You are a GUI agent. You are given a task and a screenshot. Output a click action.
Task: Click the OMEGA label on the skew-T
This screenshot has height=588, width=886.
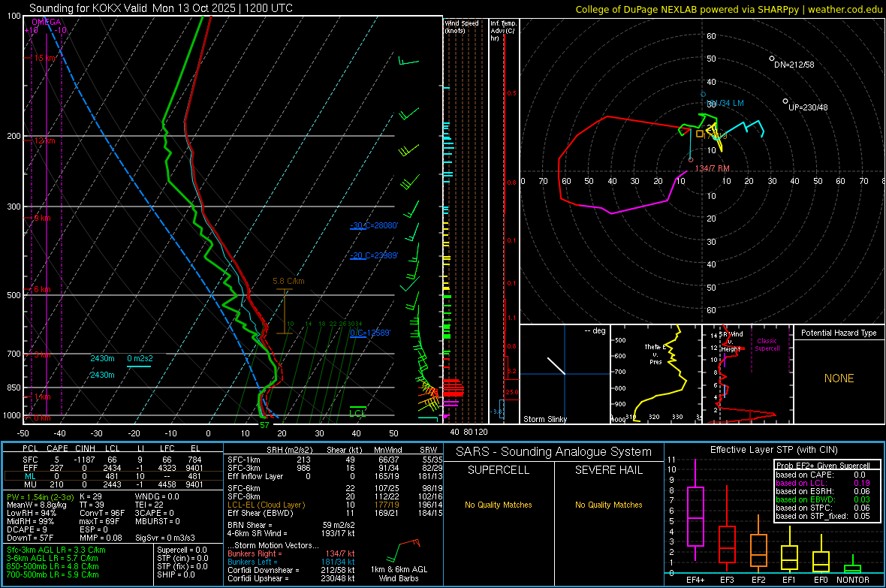pos(47,22)
